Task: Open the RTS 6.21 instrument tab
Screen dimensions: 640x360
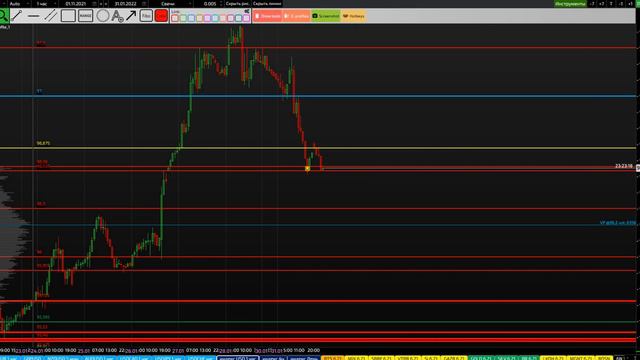Action: [x=332, y=358]
